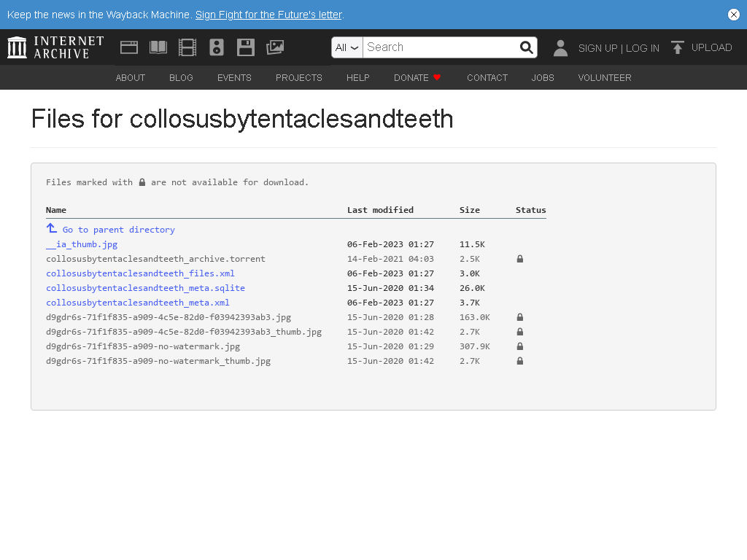The width and height of the screenshot is (747, 560).
Task: Open the Projects menu item
Action: (298, 77)
